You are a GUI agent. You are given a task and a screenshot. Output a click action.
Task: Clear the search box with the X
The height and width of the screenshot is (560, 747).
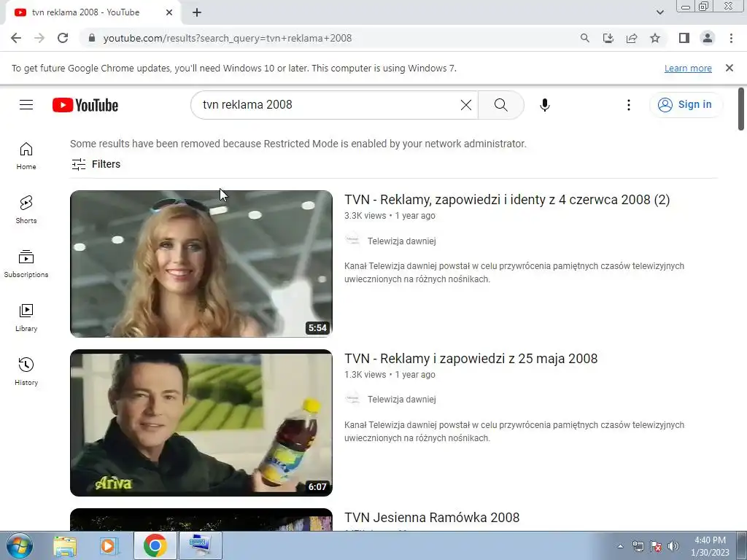pyautogui.click(x=466, y=105)
